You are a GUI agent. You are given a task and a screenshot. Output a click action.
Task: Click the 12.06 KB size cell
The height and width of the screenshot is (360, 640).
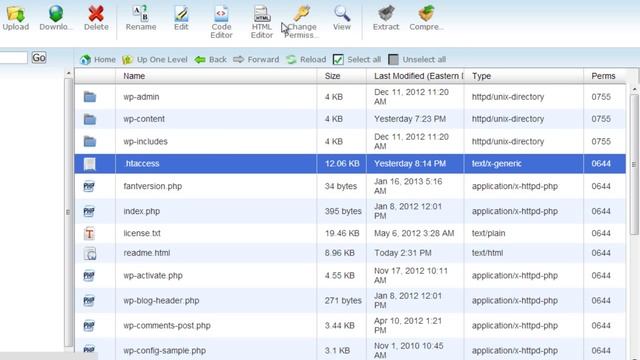pos(342,164)
